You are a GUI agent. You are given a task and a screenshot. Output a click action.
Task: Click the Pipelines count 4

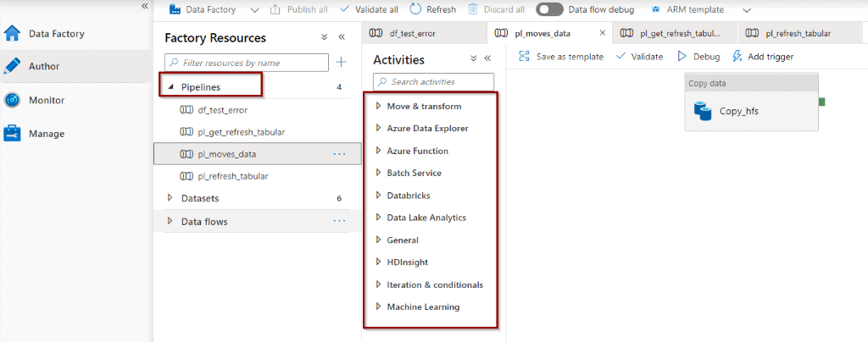(x=339, y=87)
